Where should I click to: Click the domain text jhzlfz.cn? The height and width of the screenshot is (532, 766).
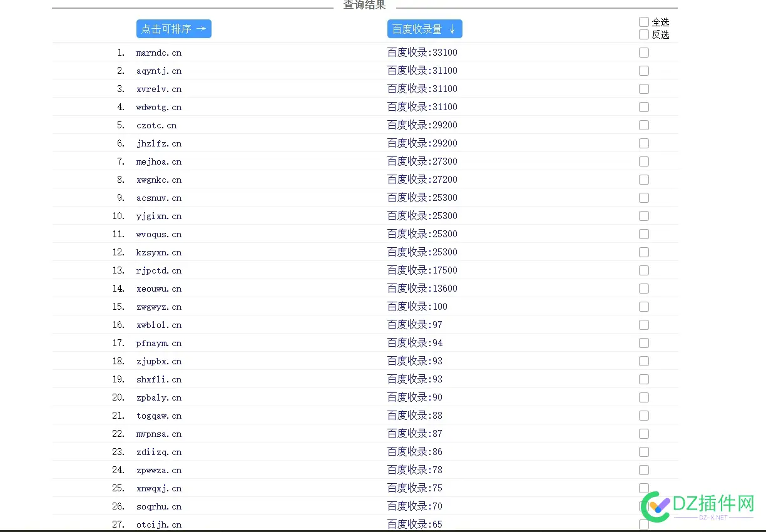click(159, 143)
